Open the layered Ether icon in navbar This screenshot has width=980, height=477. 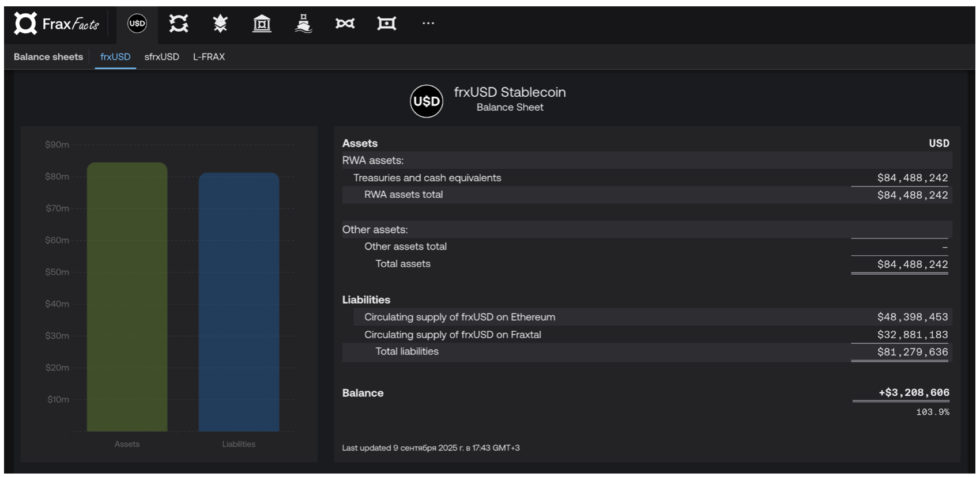tap(220, 24)
